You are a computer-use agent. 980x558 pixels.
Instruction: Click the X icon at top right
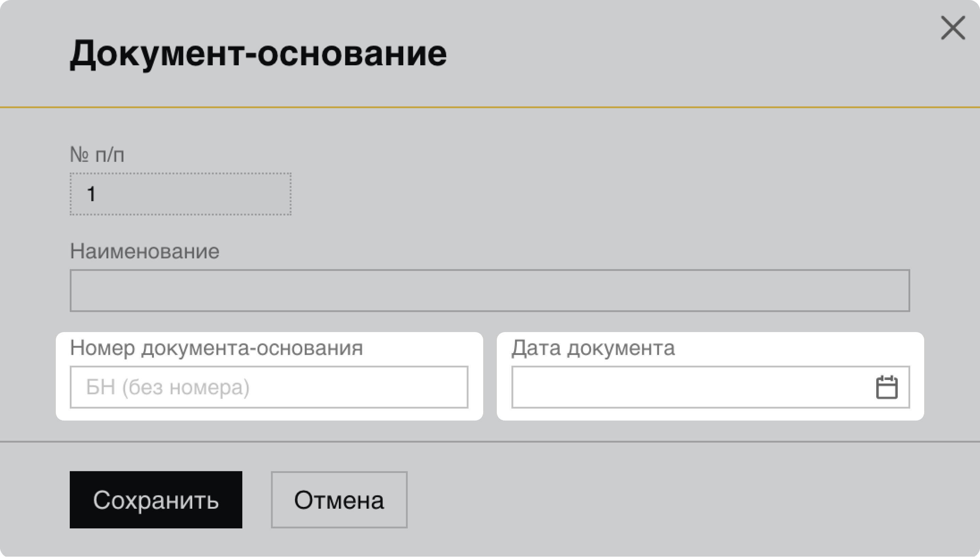(x=953, y=28)
